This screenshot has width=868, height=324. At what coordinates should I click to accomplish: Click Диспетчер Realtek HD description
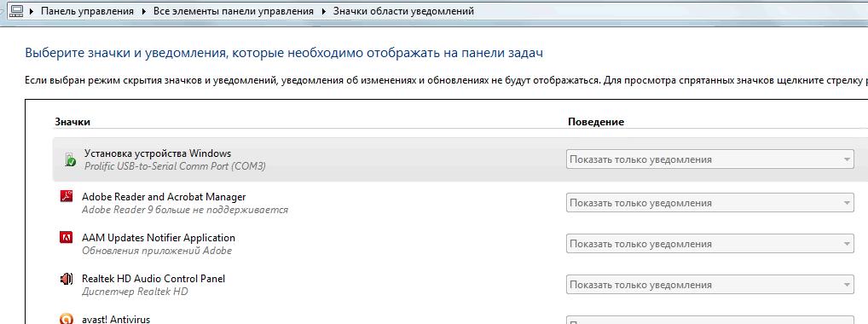click(135, 292)
